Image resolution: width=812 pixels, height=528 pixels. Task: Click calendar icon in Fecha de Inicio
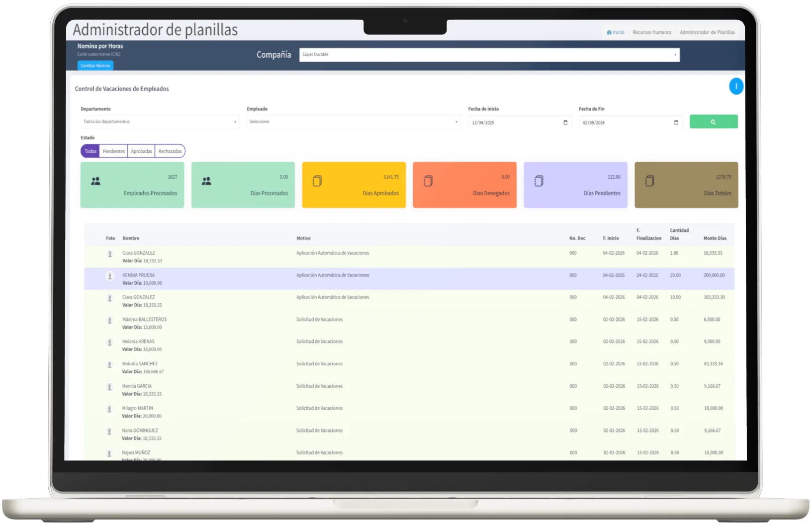pyautogui.click(x=565, y=122)
